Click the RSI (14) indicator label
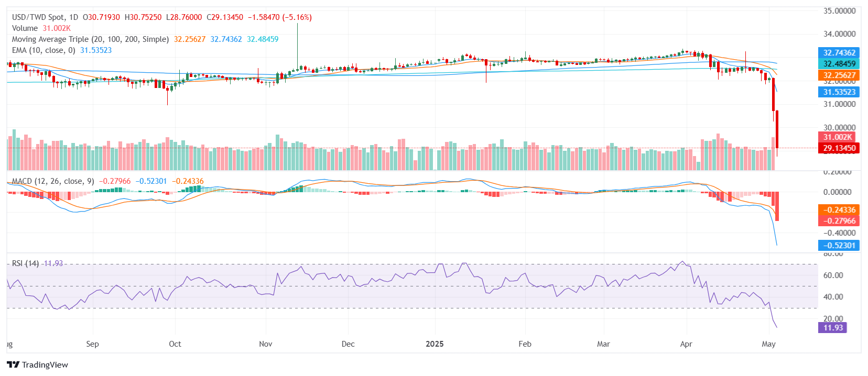 pyautogui.click(x=25, y=263)
